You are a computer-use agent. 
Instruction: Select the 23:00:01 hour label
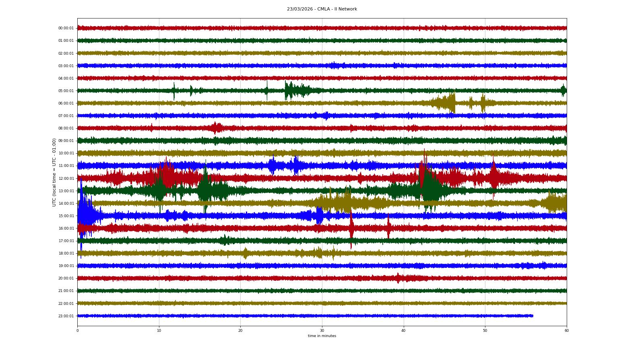pyautogui.click(x=66, y=316)
